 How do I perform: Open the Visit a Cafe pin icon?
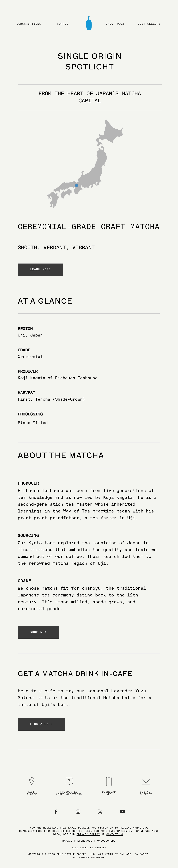tap(32, 781)
